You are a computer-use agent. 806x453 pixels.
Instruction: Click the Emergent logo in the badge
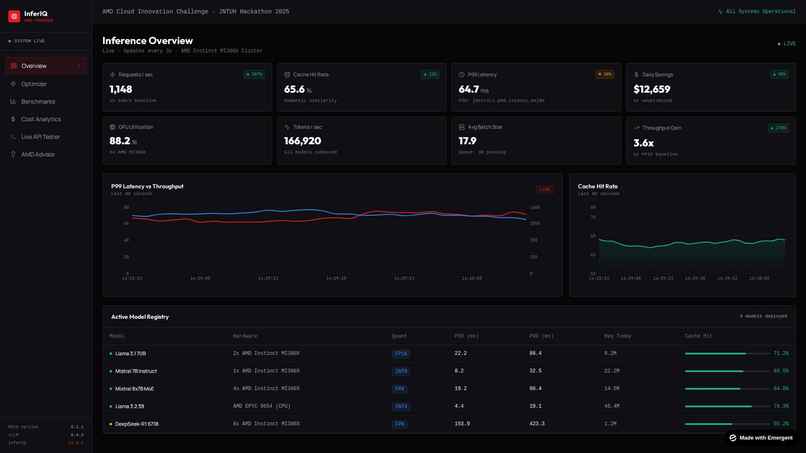click(x=733, y=438)
